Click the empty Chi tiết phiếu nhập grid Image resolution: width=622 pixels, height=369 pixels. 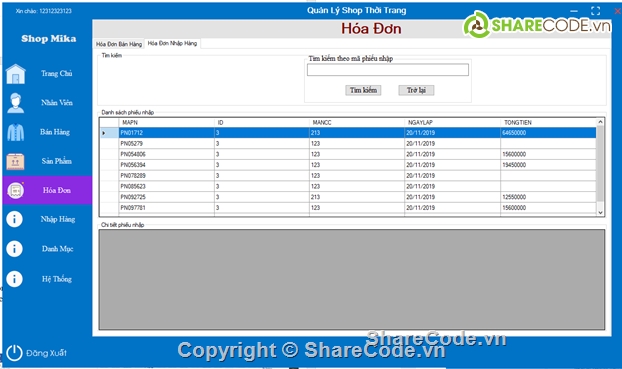(x=352, y=279)
